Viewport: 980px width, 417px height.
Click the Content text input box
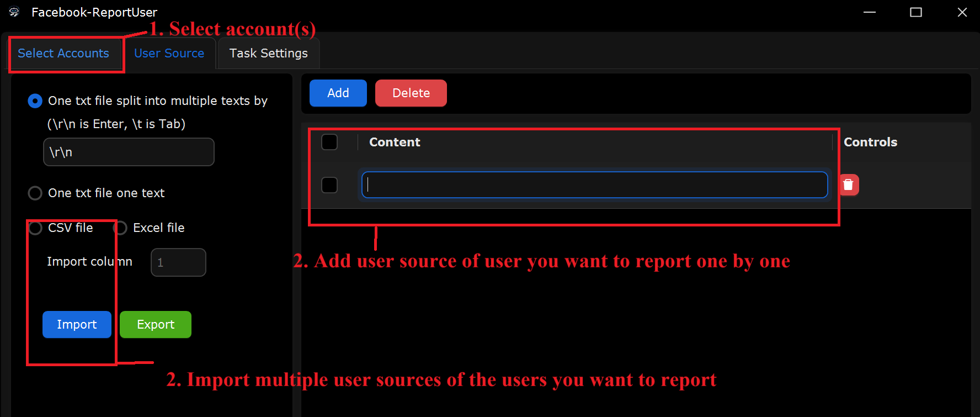[595, 184]
